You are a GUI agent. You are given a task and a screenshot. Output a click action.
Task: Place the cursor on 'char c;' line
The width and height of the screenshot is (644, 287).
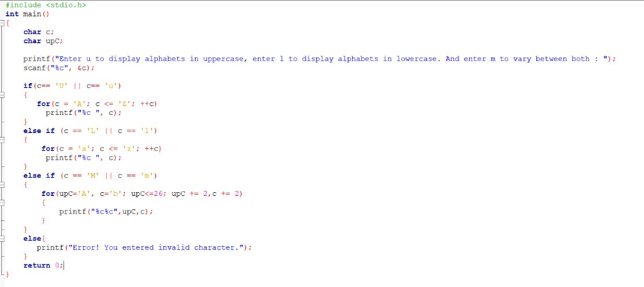click(38, 32)
